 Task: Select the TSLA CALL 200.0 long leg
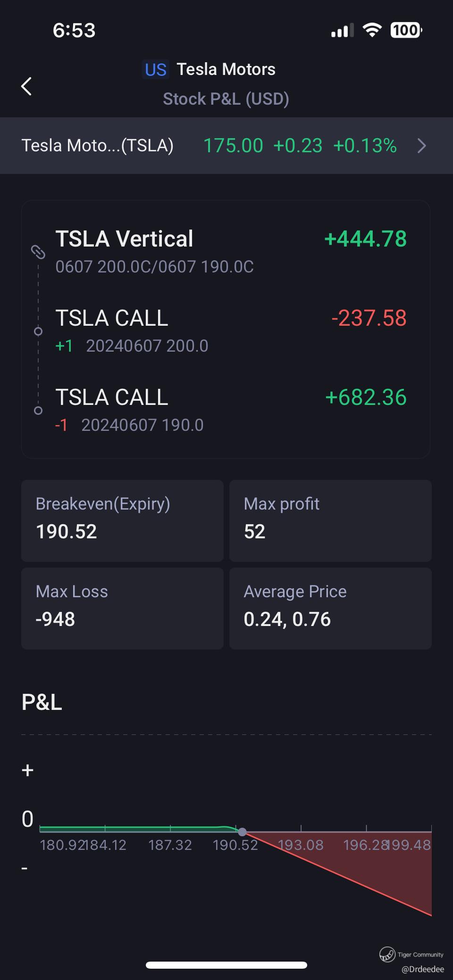226,330
